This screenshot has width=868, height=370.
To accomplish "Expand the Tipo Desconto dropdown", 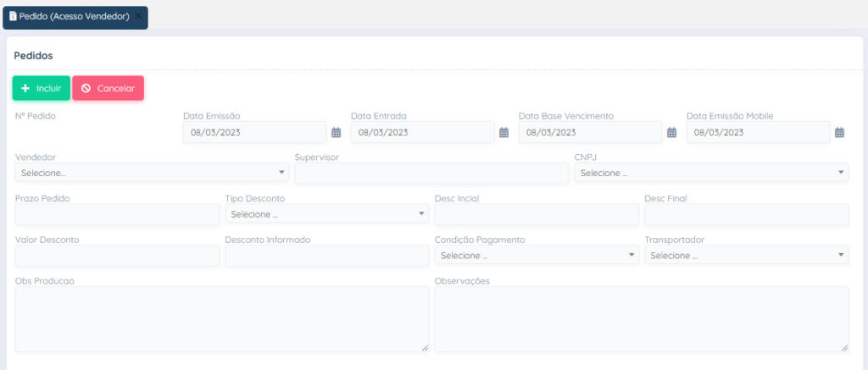I will click(x=327, y=214).
